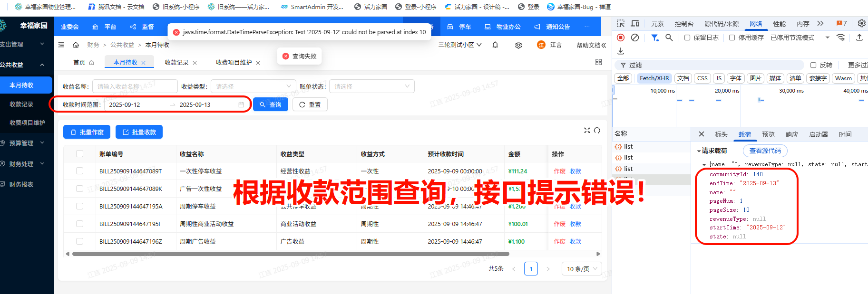Screen dimensions: 868x294
Task: Enable the 保留日志 checkbox
Action: [687, 38]
